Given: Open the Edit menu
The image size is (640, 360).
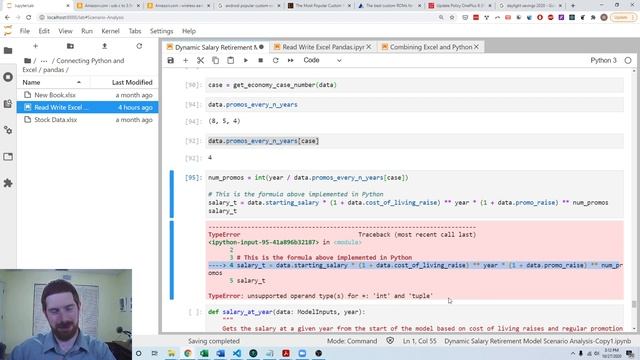Looking at the screenshot, I should 44,31.
